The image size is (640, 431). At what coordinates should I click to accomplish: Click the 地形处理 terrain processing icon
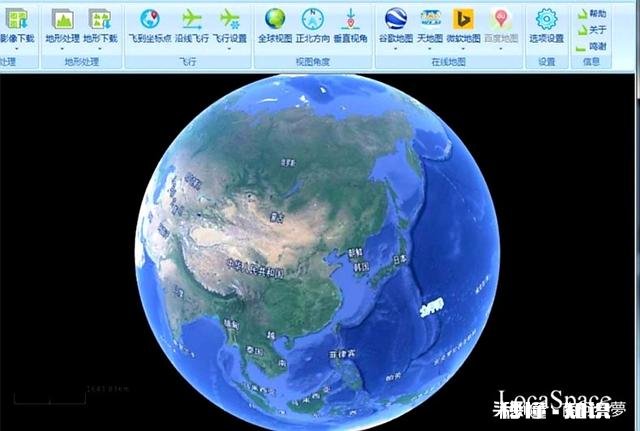coord(62,25)
